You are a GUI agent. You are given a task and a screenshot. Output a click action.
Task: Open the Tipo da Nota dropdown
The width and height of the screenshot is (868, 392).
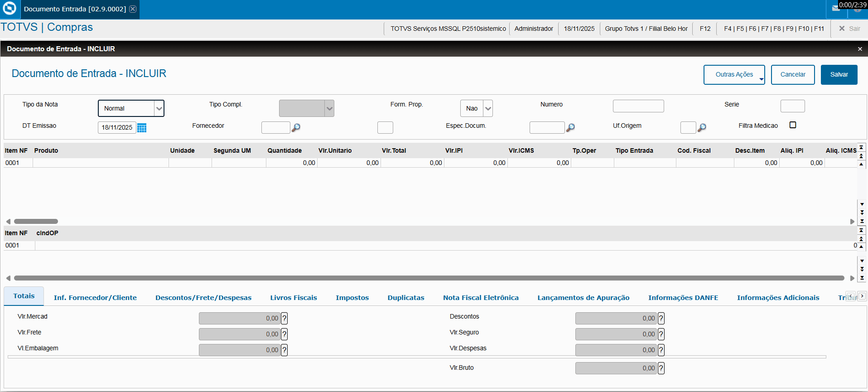tap(159, 108)
